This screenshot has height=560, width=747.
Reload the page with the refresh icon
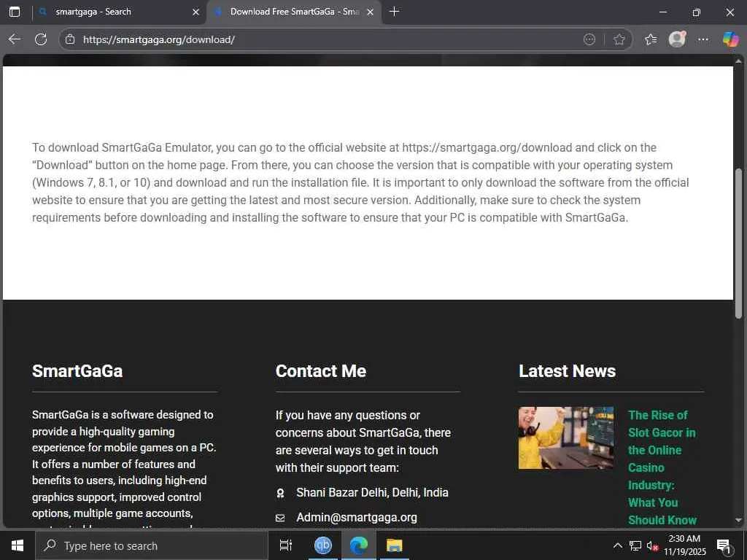[41, 39]
